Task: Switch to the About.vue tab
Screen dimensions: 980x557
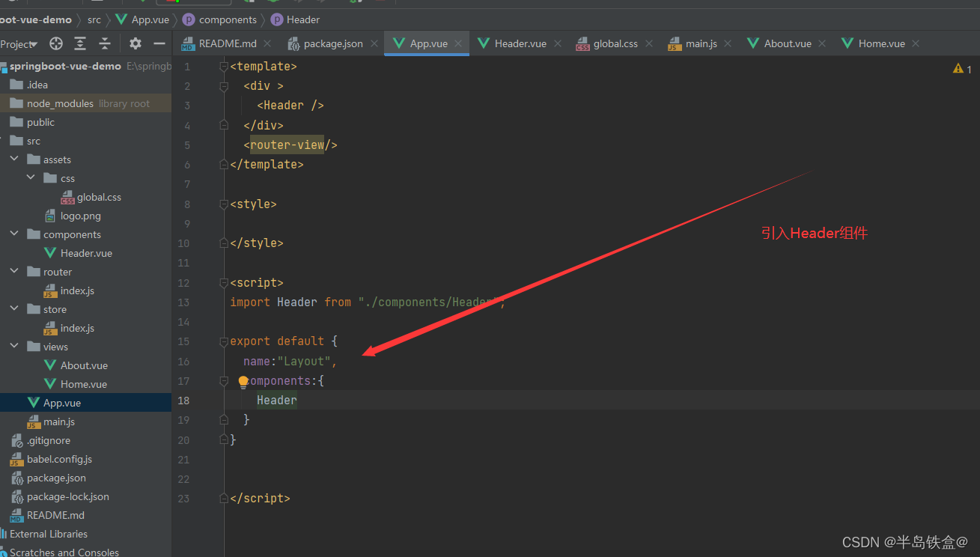Action: coord(788,43)
